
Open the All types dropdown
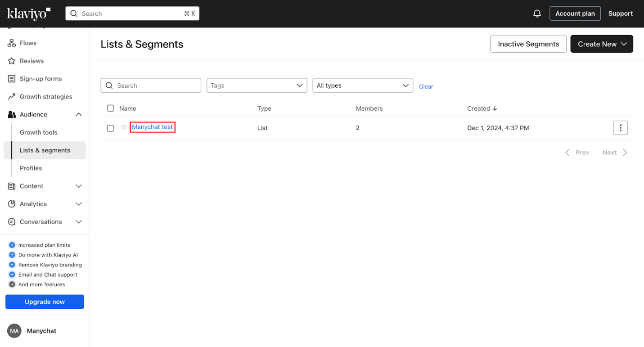pos(363,85)
